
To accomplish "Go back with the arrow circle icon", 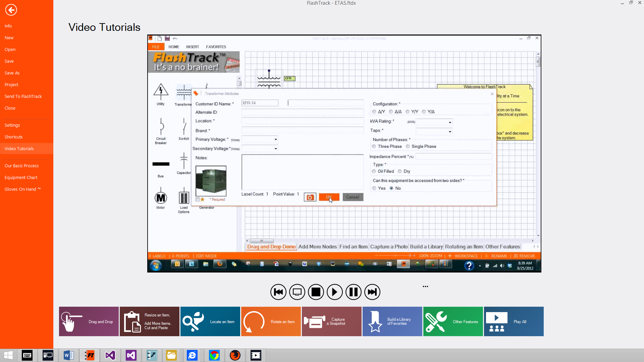I will [11, 10].
